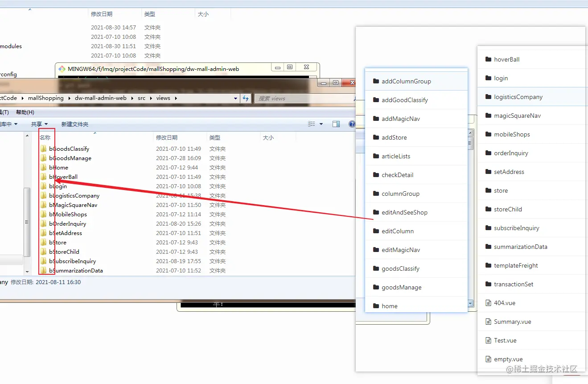The width and height of the screenshot is (588, 384).
Task: Click the transactionSet folder name
Action: (x=514, y=285)
